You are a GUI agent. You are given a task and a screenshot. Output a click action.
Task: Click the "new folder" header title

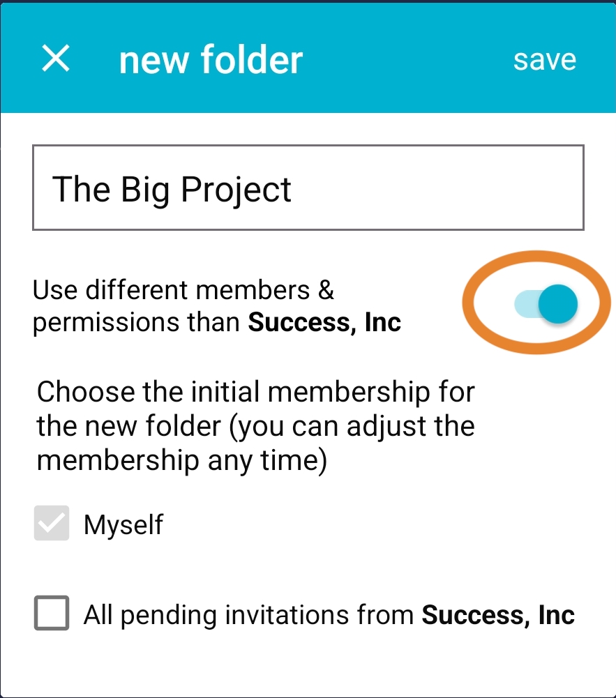coord(211,60)
